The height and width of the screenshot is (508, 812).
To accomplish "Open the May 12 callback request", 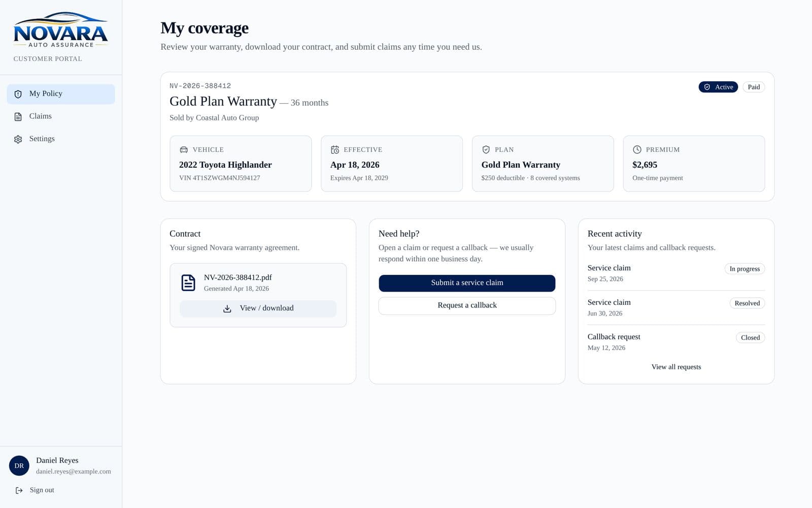I will (x=676, y=342).
